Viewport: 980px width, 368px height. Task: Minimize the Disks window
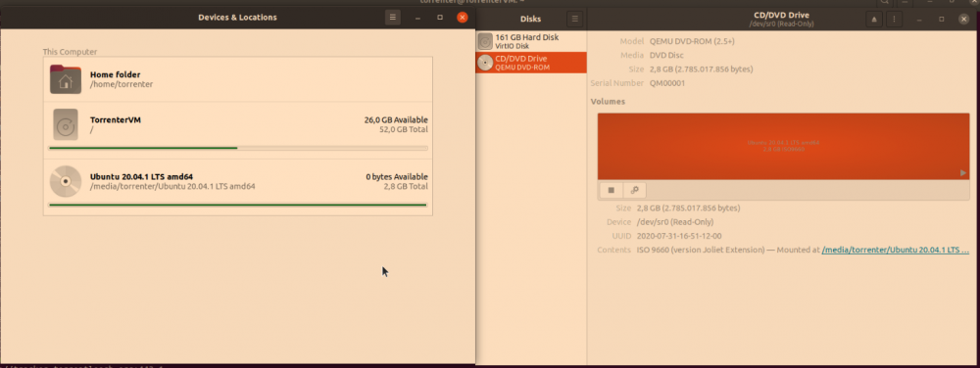[x=919, y=20]
